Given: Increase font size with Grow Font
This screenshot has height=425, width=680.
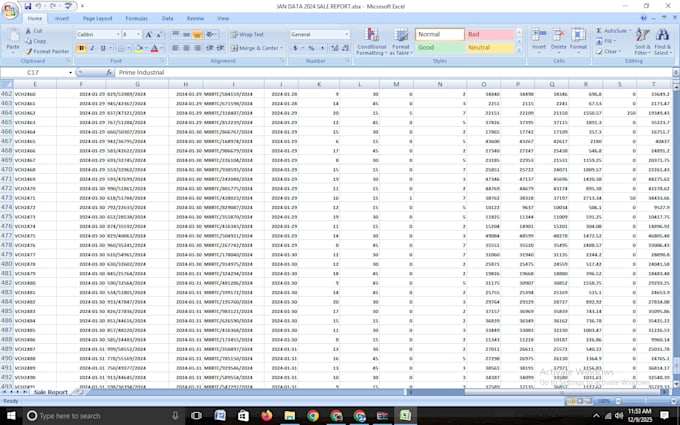Looking at the screenshot, I should click(x=149, y=35).
